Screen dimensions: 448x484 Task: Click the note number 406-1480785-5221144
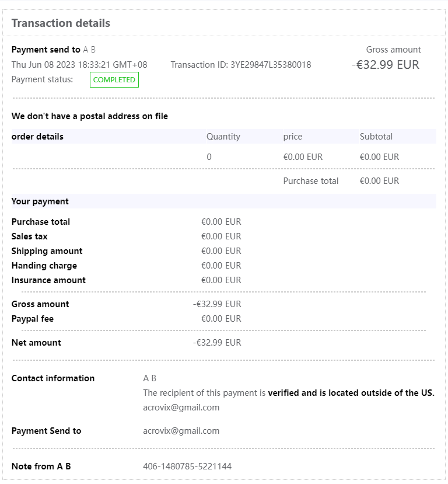pyautogui.click(x=187, y=466)
